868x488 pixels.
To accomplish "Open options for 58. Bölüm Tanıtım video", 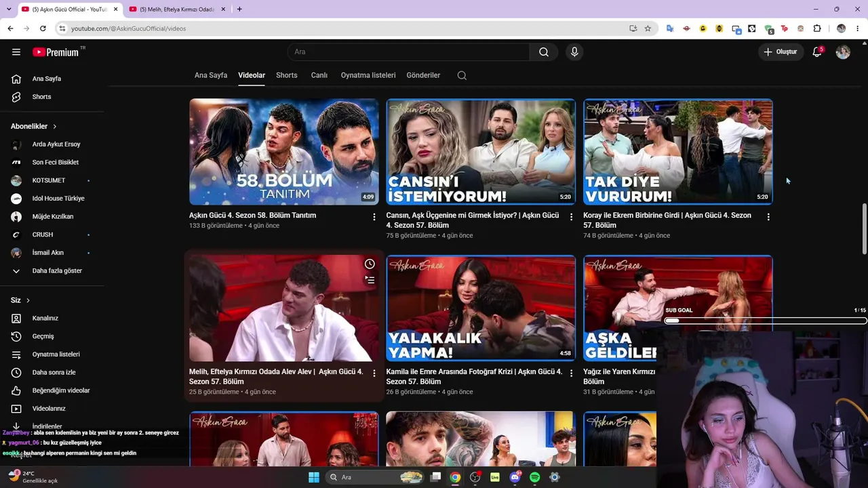I will [374, 217].
